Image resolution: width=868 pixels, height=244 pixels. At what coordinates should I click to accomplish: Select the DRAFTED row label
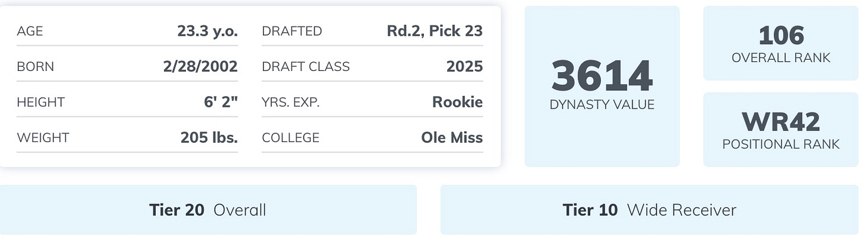pos(292,31)
